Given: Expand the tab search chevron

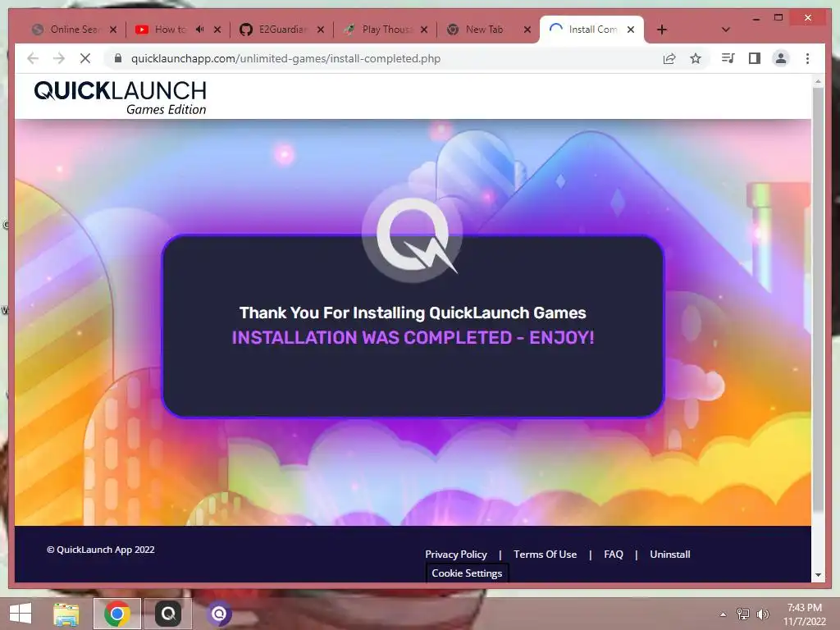Looking at the screenshot, I should point(726,30).
